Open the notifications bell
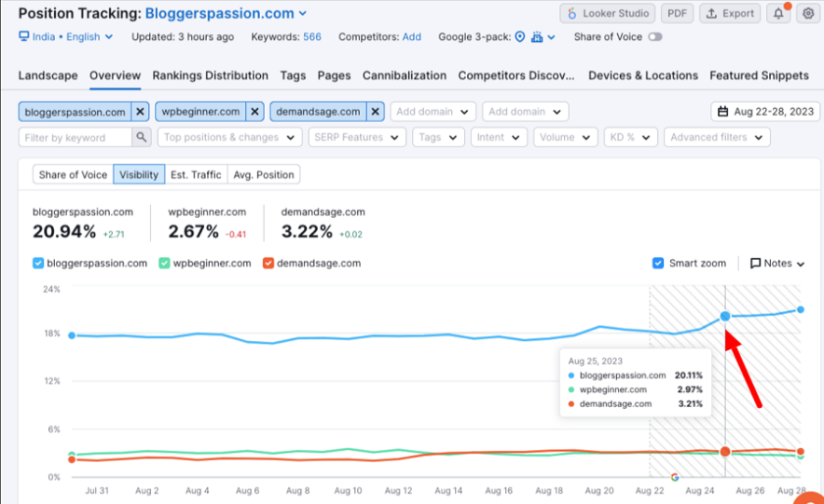This screenshot has width=824, height=504. point(778,14)
